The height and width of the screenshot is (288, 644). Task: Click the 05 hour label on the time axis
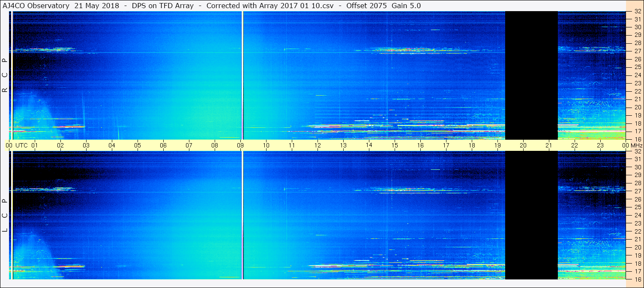(x=138, y=145)
